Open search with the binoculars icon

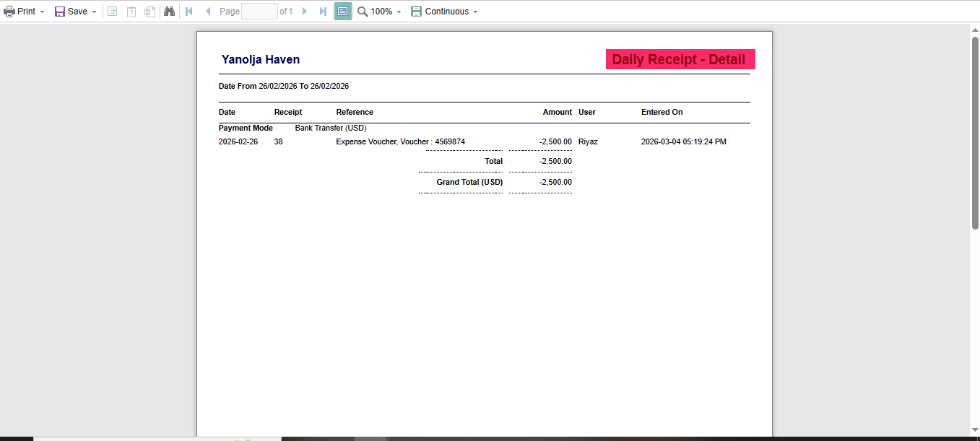coord(170,12)
